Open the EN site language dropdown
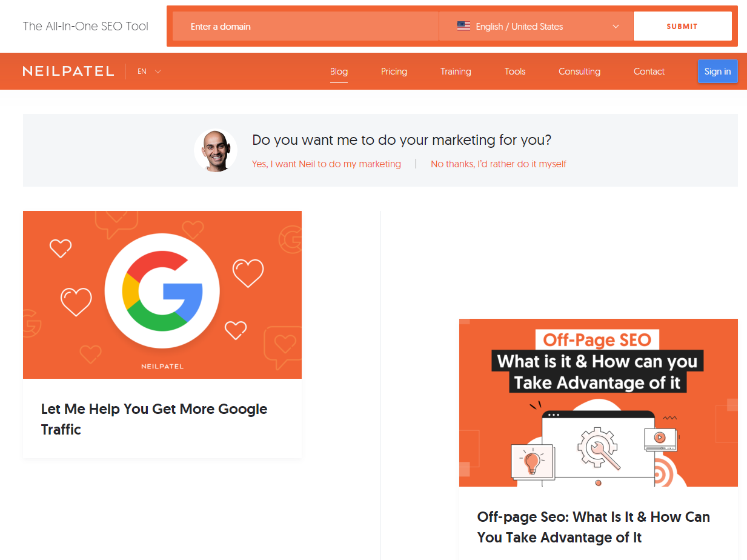The width and height of the screenshot is (747, 560). pos(149,72)
